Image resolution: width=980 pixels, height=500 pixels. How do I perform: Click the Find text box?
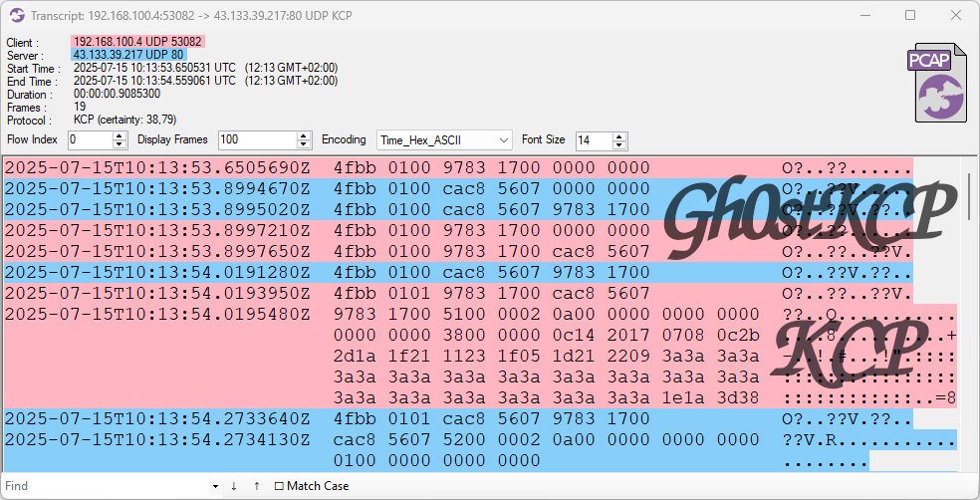107,486
